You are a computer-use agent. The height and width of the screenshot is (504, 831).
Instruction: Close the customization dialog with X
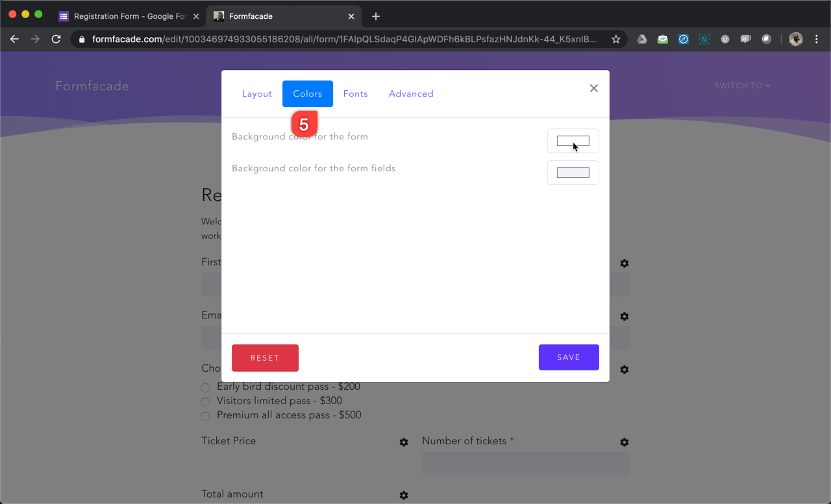point(593,88)
